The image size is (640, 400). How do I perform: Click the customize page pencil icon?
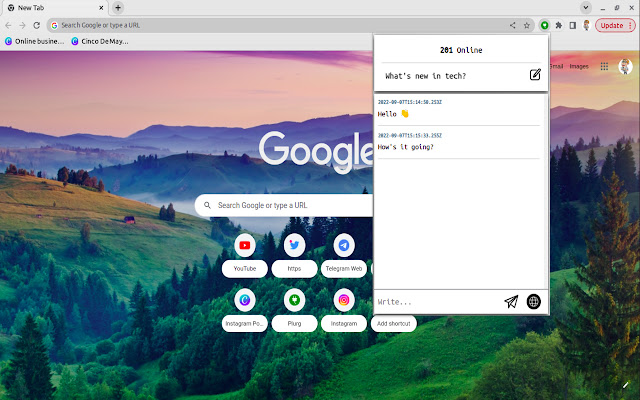click(x=626, y=384)
